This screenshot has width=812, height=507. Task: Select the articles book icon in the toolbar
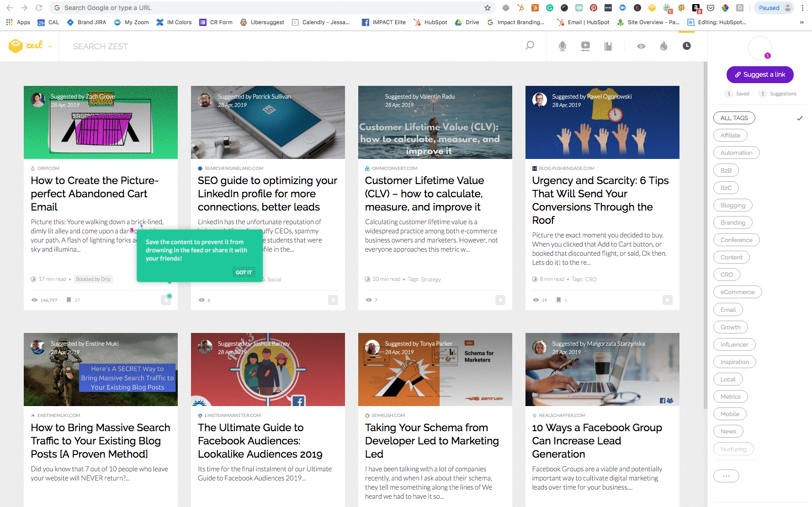pyautogui.click(x=608, y=46)
